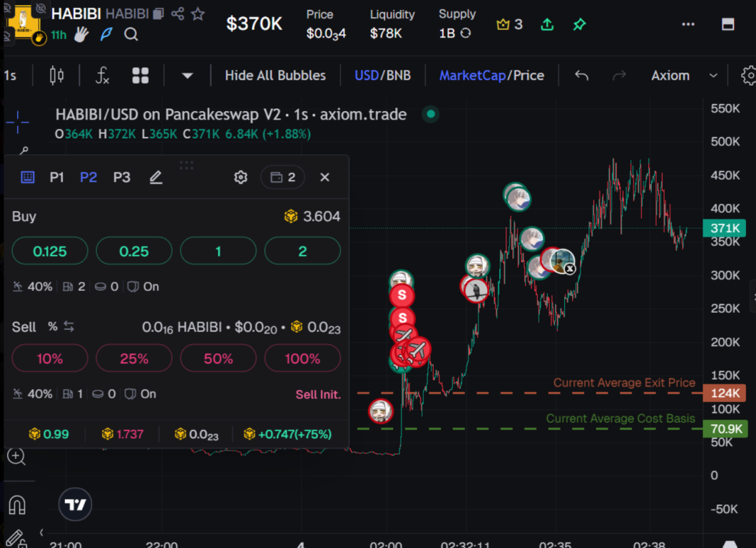Viewport: 756px width, 548px height.
Task: Select preset P3
Action: point(121,177)
